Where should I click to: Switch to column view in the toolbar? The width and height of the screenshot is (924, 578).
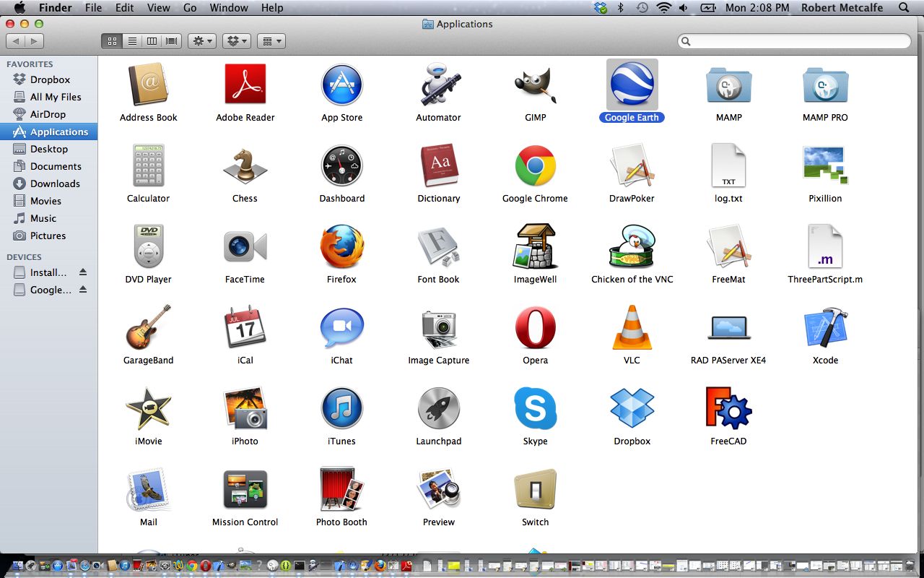pyautogui.click(x=152, y=41)
